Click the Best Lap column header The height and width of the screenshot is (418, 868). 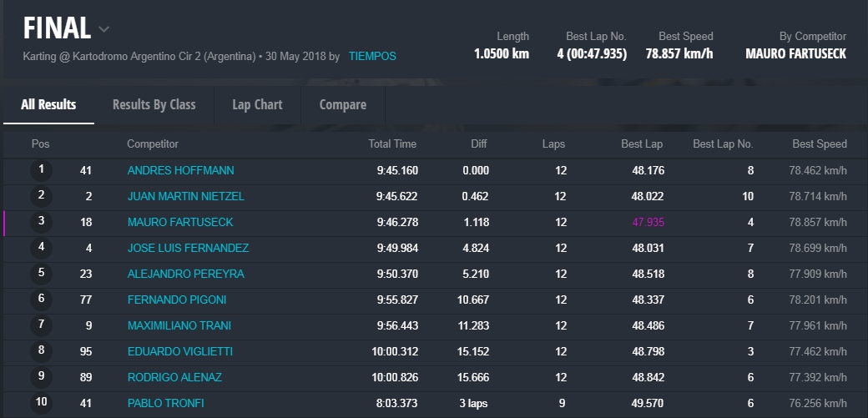642,144
